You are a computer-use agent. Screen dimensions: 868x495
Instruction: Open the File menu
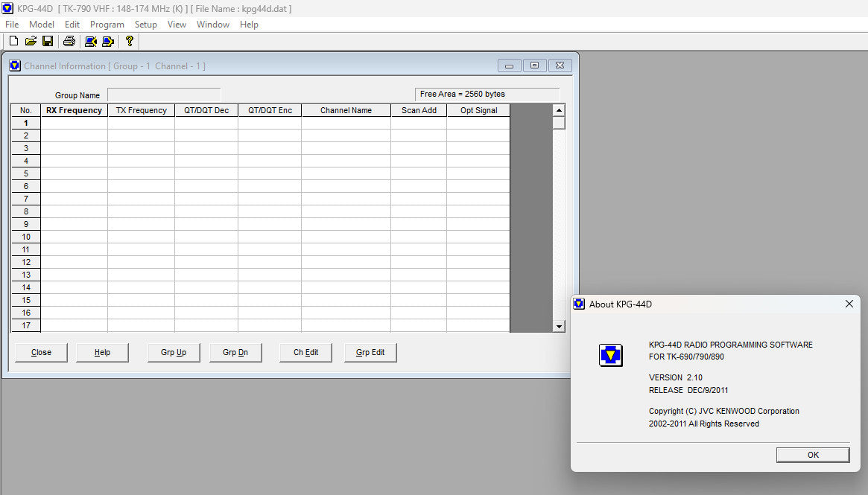point(12,25)
